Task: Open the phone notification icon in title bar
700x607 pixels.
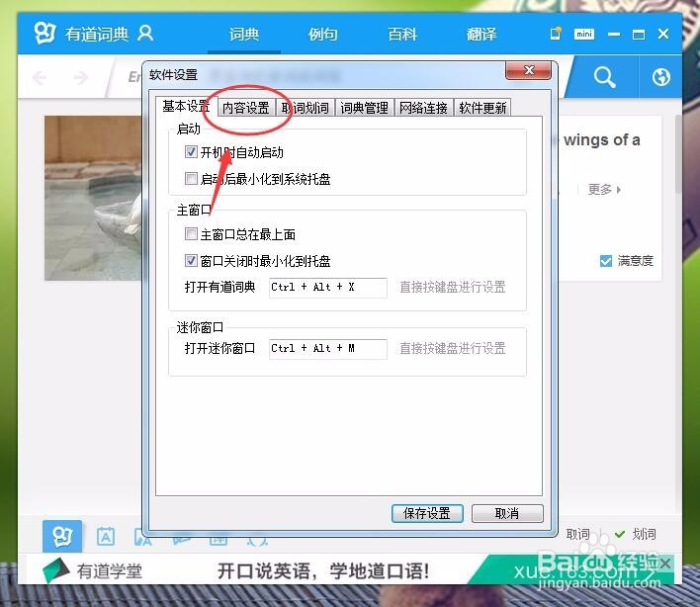Action: [x=556, y=34]
